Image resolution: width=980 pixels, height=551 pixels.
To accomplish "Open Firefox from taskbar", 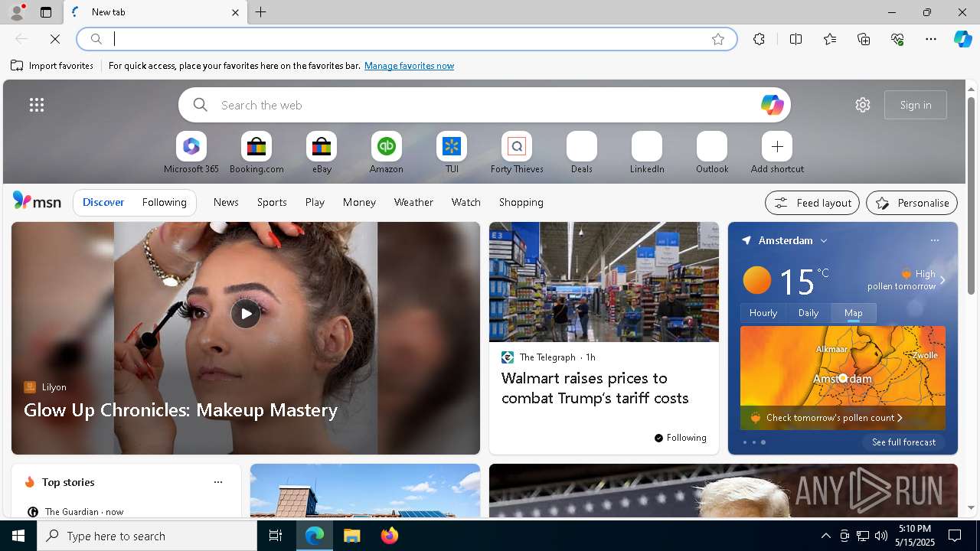I will click(390, 536).
